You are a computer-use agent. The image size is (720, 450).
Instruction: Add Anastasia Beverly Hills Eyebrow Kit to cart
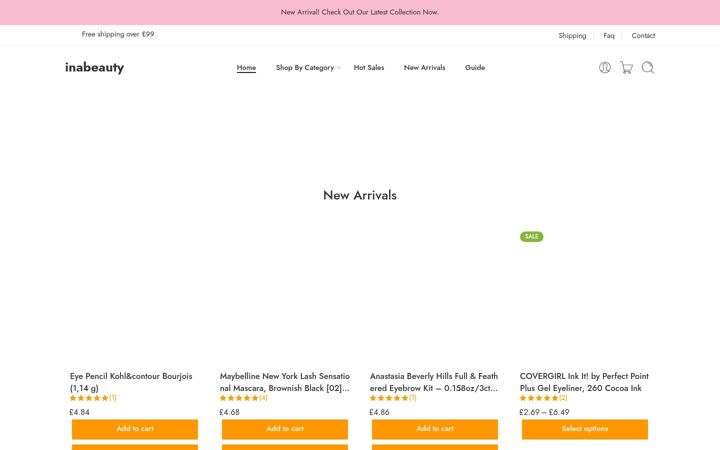coord(435,429)
